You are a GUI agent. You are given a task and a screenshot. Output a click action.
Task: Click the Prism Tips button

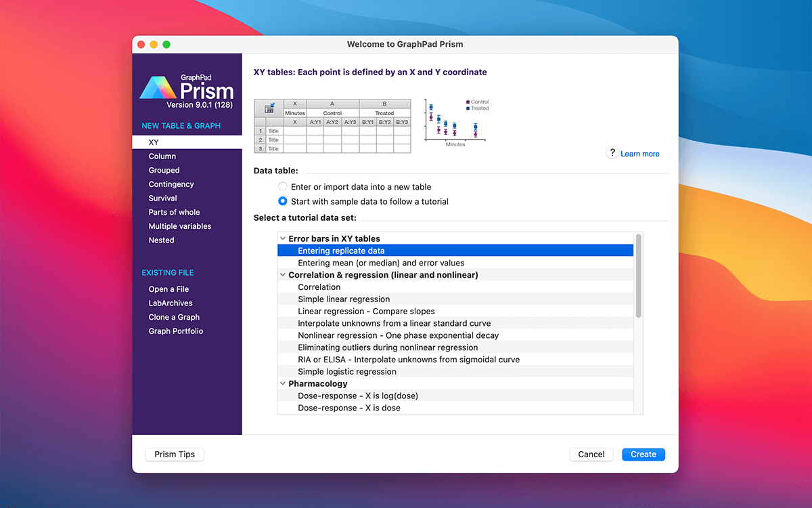point(175,454)
